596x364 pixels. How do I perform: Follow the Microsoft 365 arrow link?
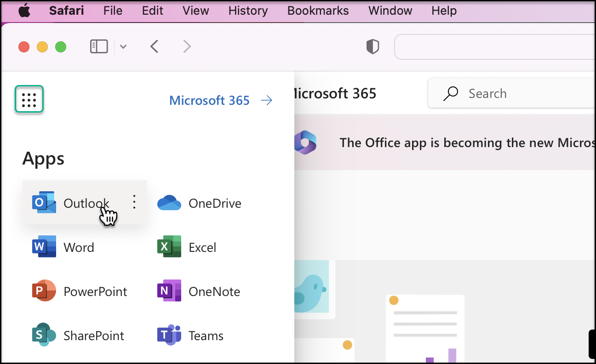(221, 100)
